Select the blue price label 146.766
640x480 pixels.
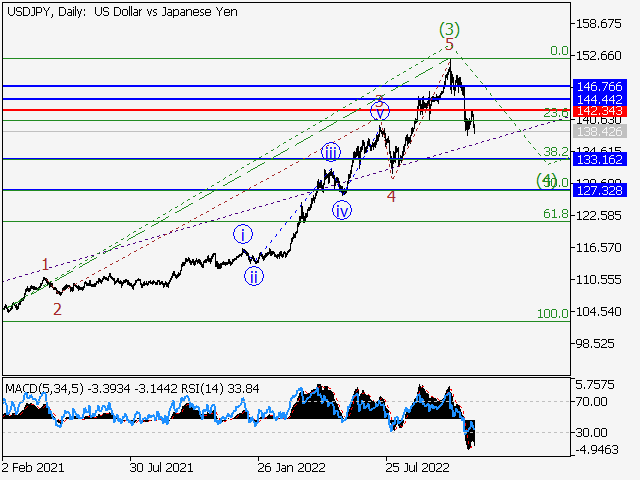point(600,87)
